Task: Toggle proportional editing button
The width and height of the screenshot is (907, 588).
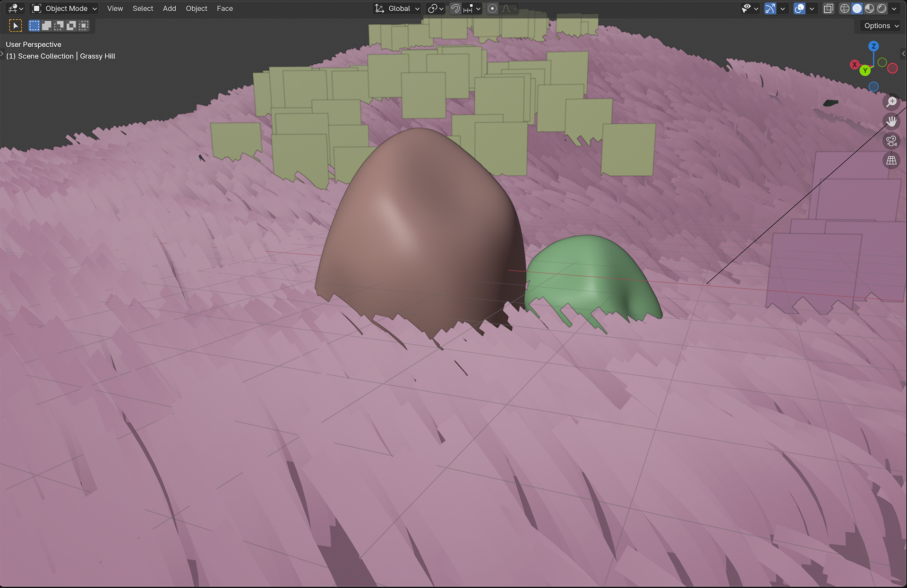Action: coord(492,9)
